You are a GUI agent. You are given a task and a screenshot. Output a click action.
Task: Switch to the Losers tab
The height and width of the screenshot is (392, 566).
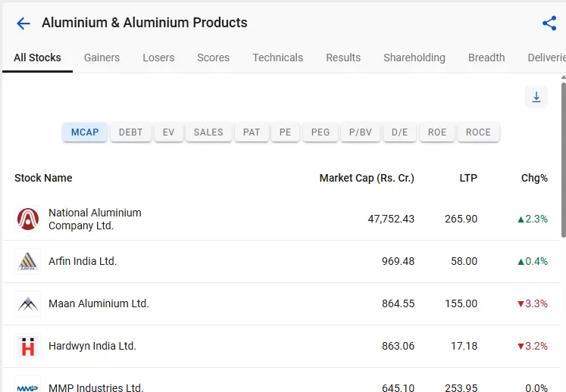click(x=158, y=58)
